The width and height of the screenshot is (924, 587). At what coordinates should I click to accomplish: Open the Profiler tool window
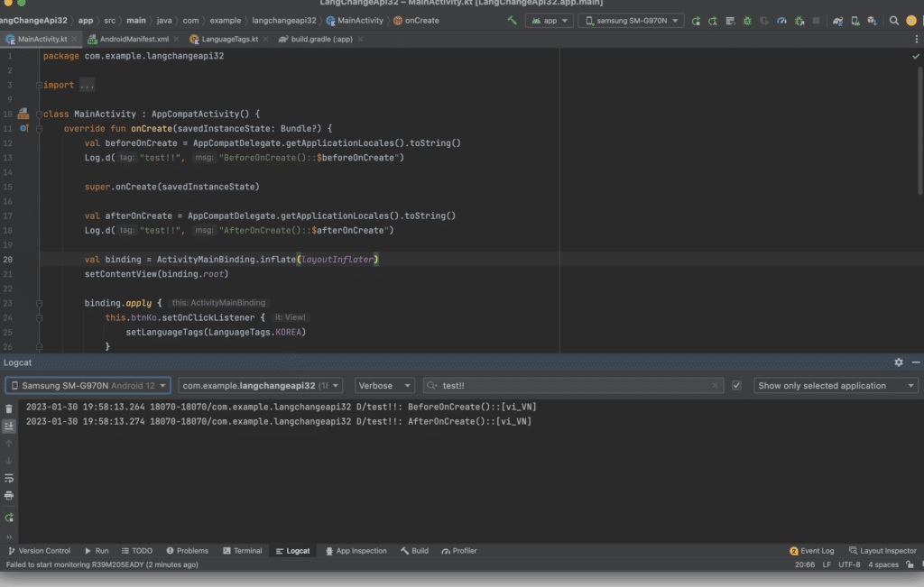click(458, 551)
